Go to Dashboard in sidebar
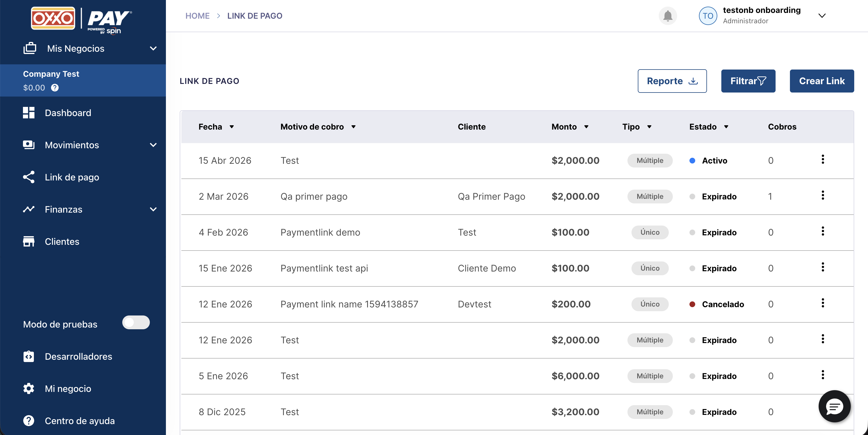 (68, 113)
